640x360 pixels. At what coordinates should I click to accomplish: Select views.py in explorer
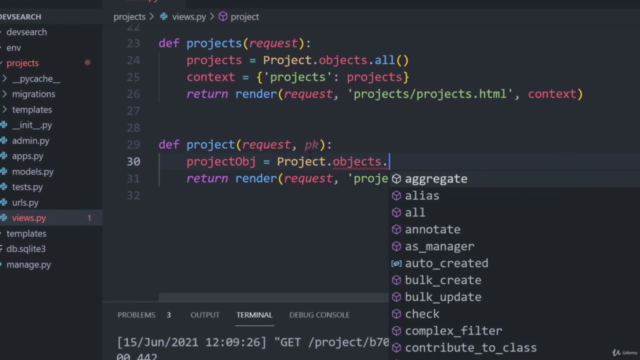point(29,218)
